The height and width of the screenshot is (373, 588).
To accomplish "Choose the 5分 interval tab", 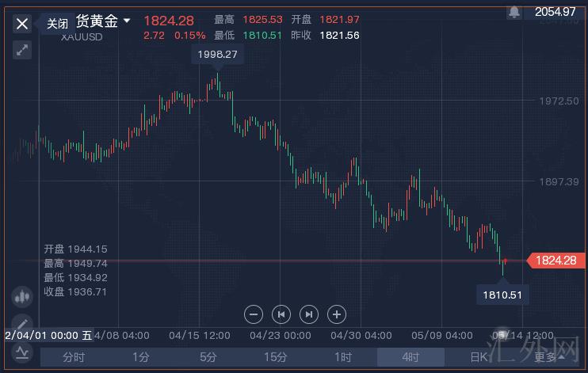I will point(208,357).
